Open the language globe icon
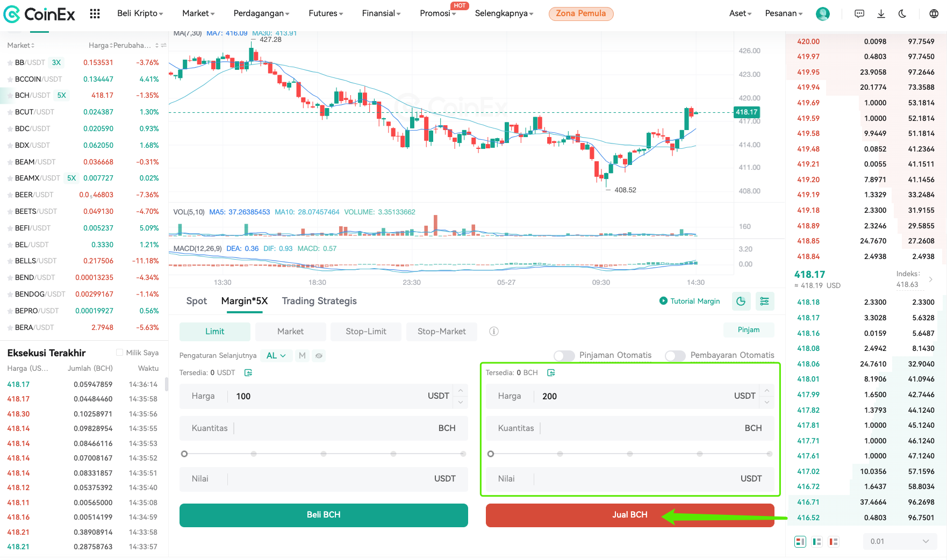Image resolution: width=947 pixels, height=560 pixels. pyautogui.click(x=934, y=14)
